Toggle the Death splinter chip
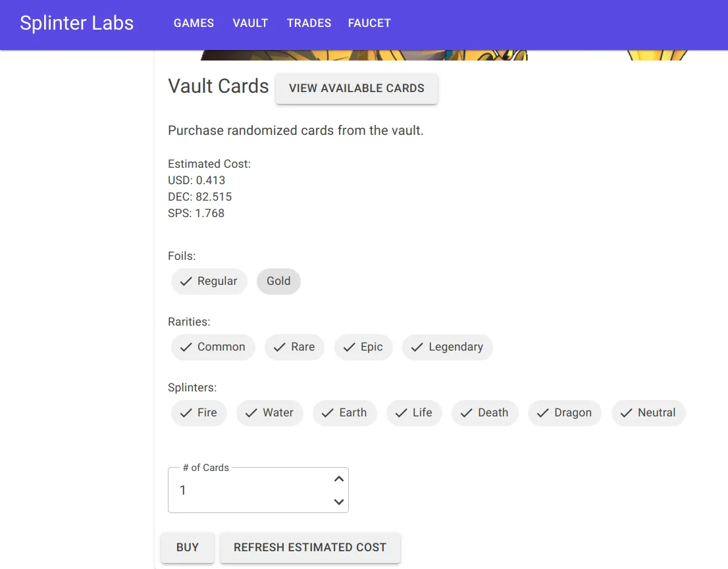 pos(484,413)
